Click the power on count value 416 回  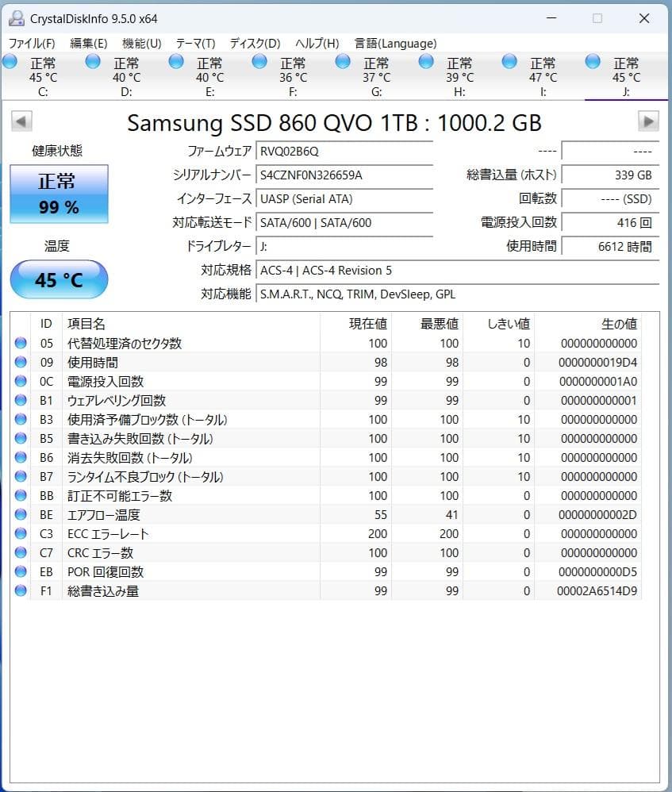pyautogui.click(x=610, y=223)
